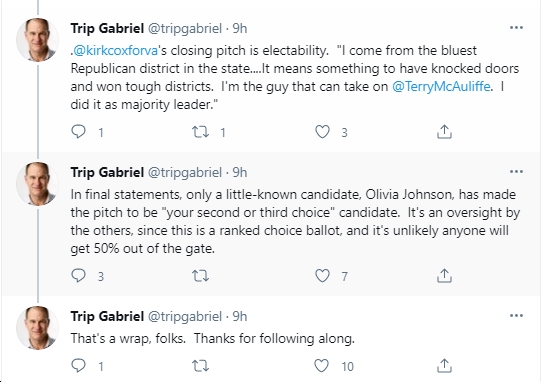Open more options on final wrap tweet
555x382 pixels.
pyautogui.click(x=516, y=316)
